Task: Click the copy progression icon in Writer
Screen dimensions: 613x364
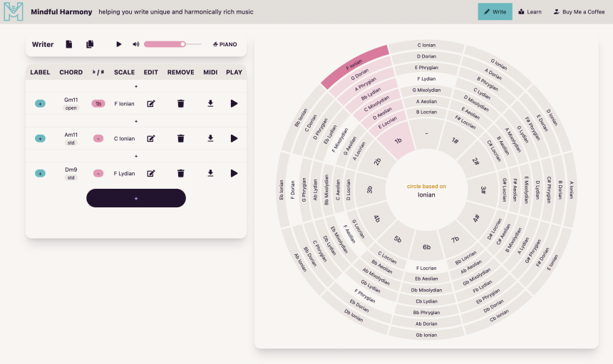Action: tap(90, 44)
